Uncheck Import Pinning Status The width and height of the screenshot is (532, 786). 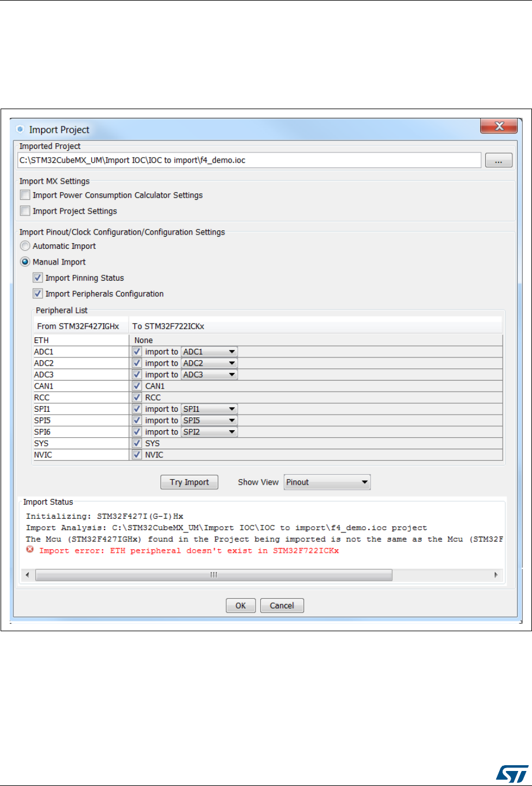[38, 278]
